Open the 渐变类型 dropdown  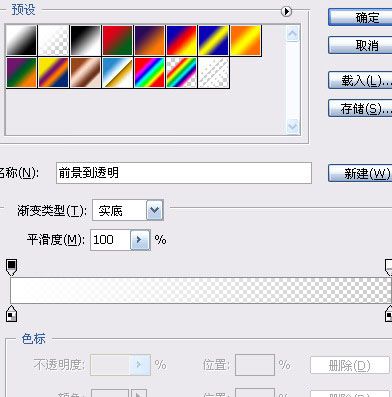coord(155,210)
